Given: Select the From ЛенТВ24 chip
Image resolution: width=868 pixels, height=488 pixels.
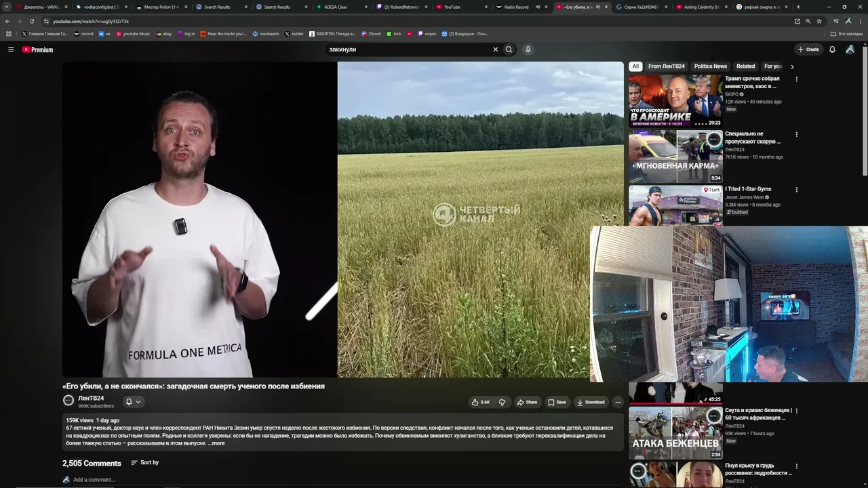Looking at the screenshot, I should click(667, 66).
